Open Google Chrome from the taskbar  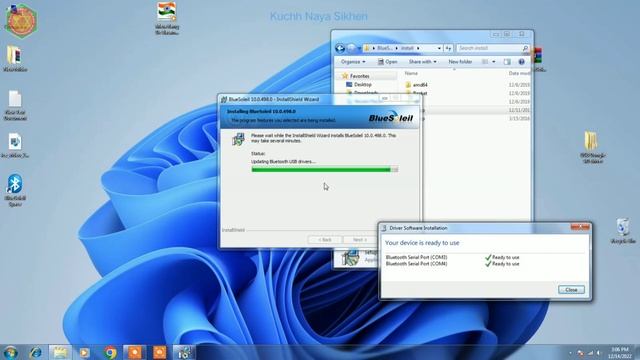point(109,352)
